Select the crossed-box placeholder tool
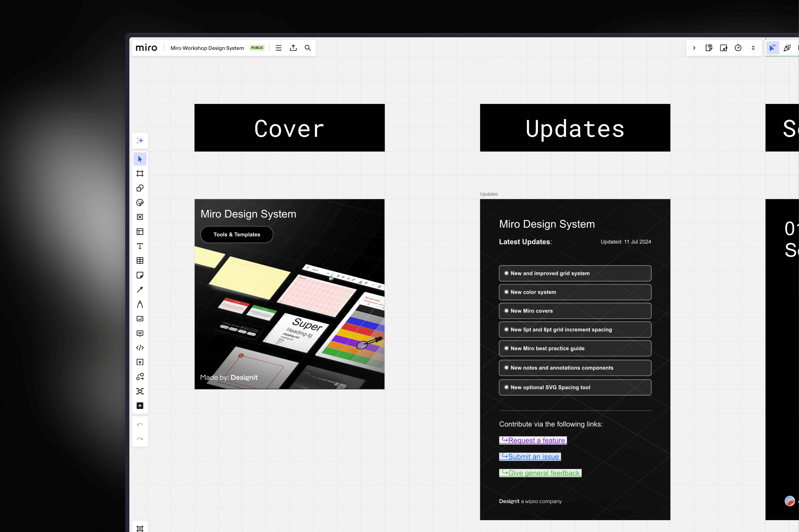Image resolution: width=799 pixels, height=532 pixels. point(140,217)
